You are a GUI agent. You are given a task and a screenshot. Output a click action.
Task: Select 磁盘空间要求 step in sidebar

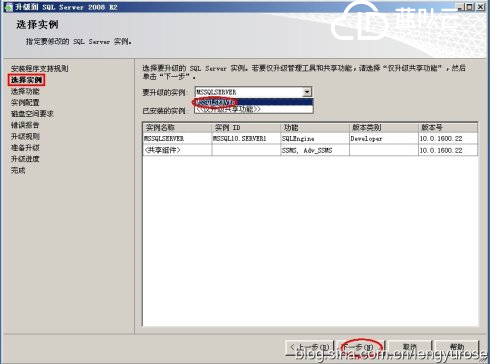pos(32,114)
